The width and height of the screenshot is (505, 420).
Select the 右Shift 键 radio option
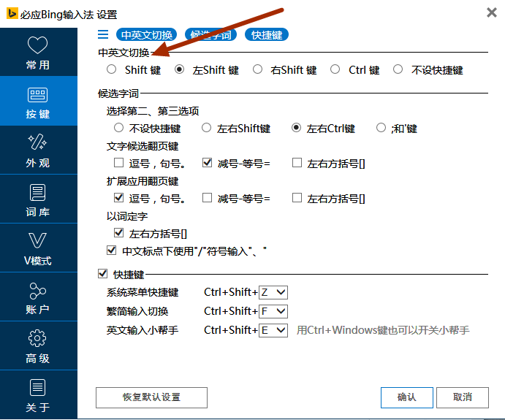257,69
